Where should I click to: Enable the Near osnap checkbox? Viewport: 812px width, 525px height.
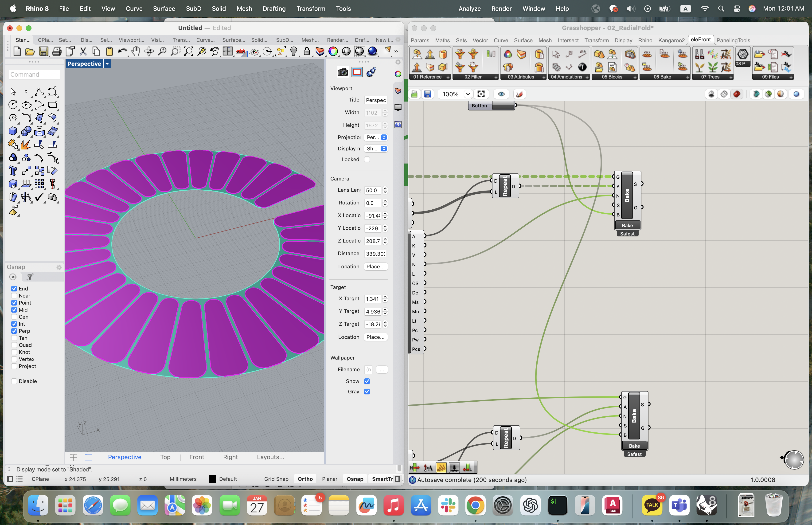tap(14, 296)
